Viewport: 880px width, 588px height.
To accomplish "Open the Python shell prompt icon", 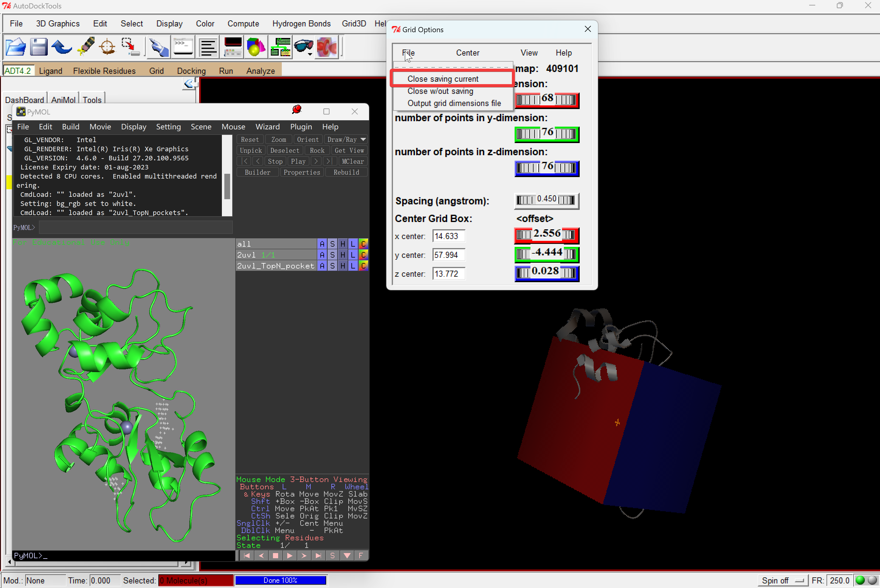I will pos(183,47).
